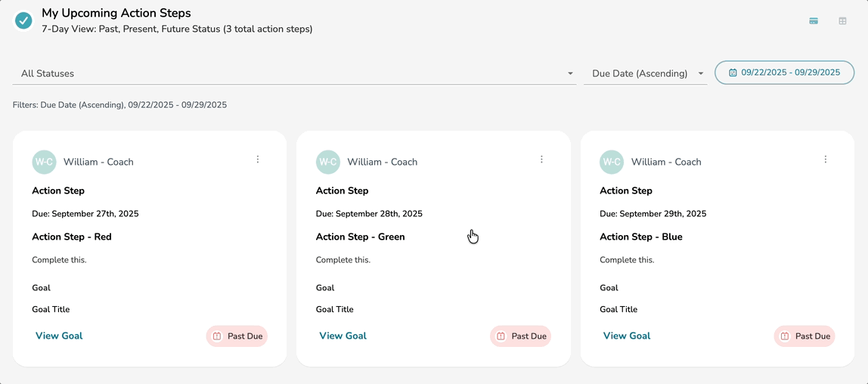Click Past Due badge on the September 29th card
868x384 pixels.
point(804,336)
